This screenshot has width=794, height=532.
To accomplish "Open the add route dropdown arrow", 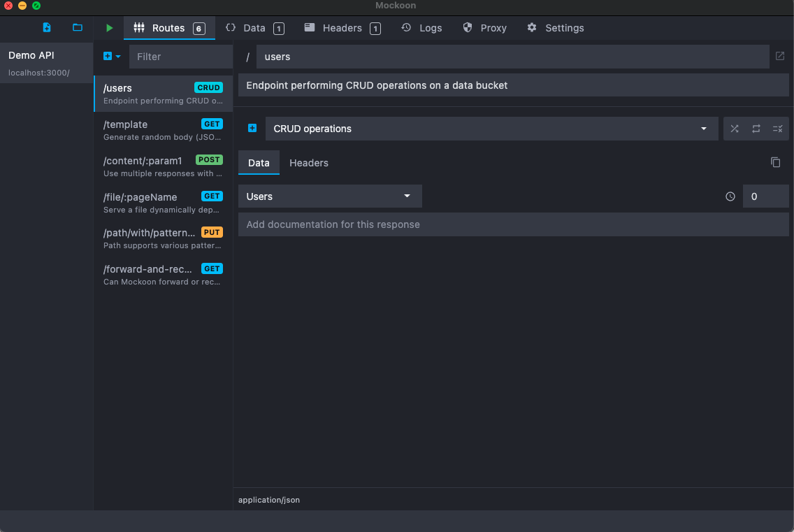I will tap(118, 57).
